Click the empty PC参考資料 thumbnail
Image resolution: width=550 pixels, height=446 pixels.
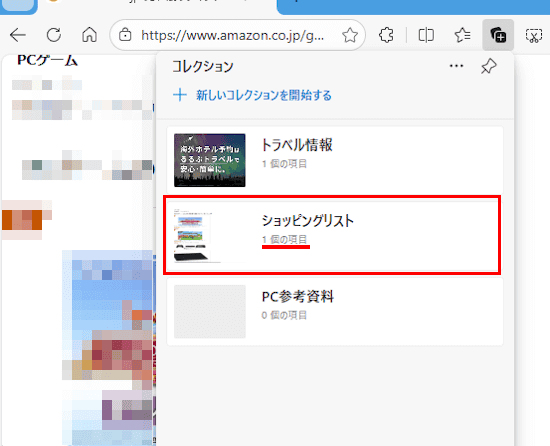click(x=210, y=311)
